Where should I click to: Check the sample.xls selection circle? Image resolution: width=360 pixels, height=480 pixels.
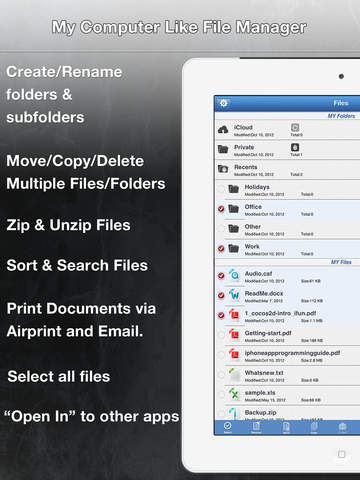[221, 394]
